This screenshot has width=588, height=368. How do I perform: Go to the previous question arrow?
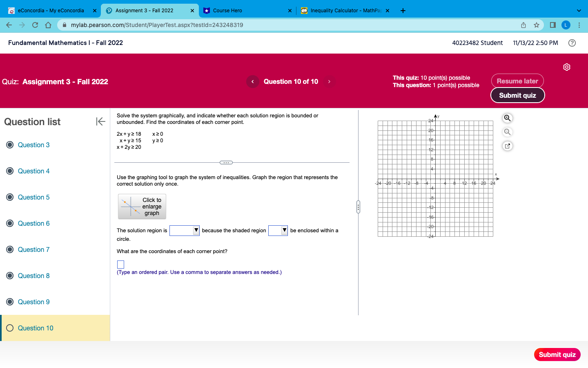click(253, 82)
